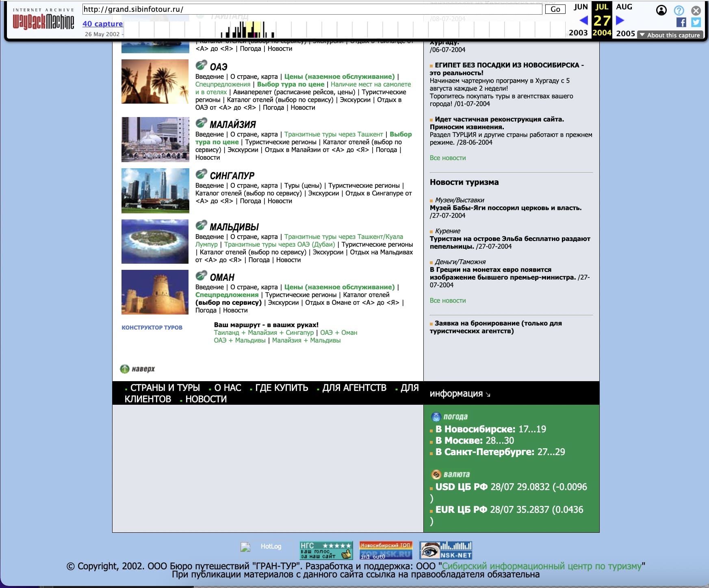This screenshot has width=709, height=588.
Task: Click the URL input field
Action: click(x=312, y=9)
